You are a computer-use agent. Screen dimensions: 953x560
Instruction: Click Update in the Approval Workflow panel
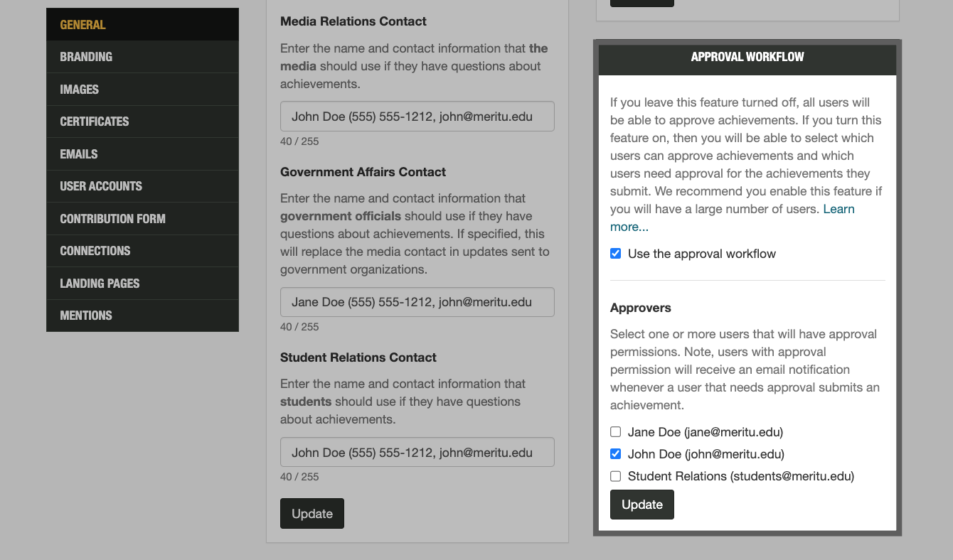(x=641, y=505)
